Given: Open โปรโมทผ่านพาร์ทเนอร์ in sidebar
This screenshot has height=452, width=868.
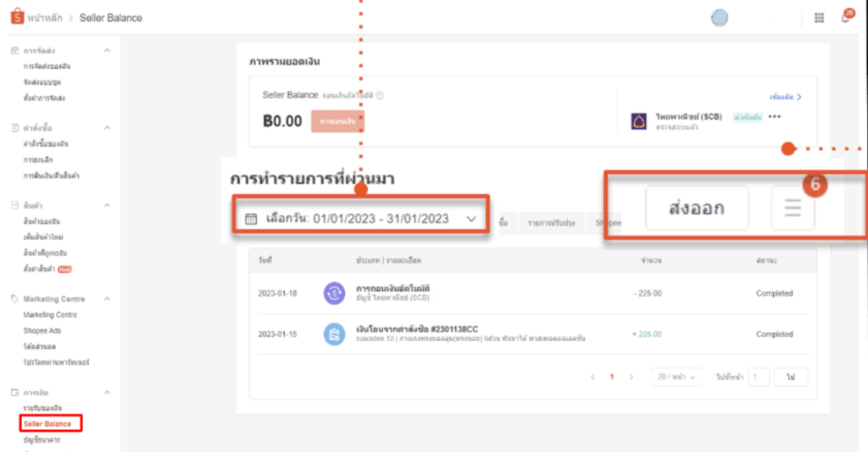Looking at the screenshot, I should tap(56, 362).
